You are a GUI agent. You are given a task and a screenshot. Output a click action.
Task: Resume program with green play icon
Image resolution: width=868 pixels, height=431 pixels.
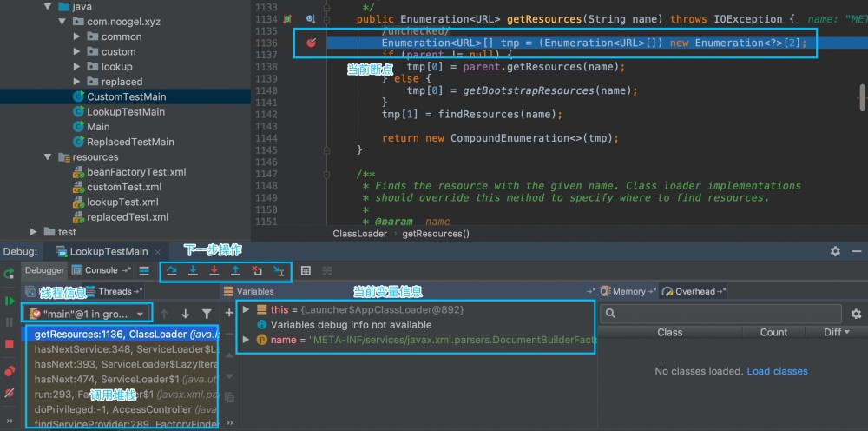pos(10,301)
